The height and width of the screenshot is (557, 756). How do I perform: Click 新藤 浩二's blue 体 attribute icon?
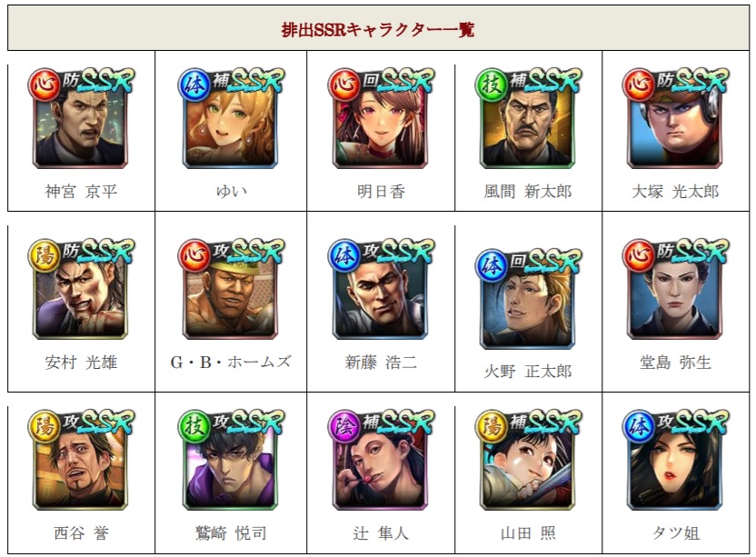point(343,255)
